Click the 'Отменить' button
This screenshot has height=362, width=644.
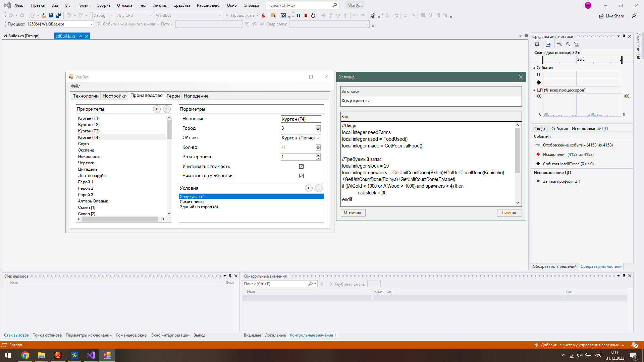[x=353, y=213]
